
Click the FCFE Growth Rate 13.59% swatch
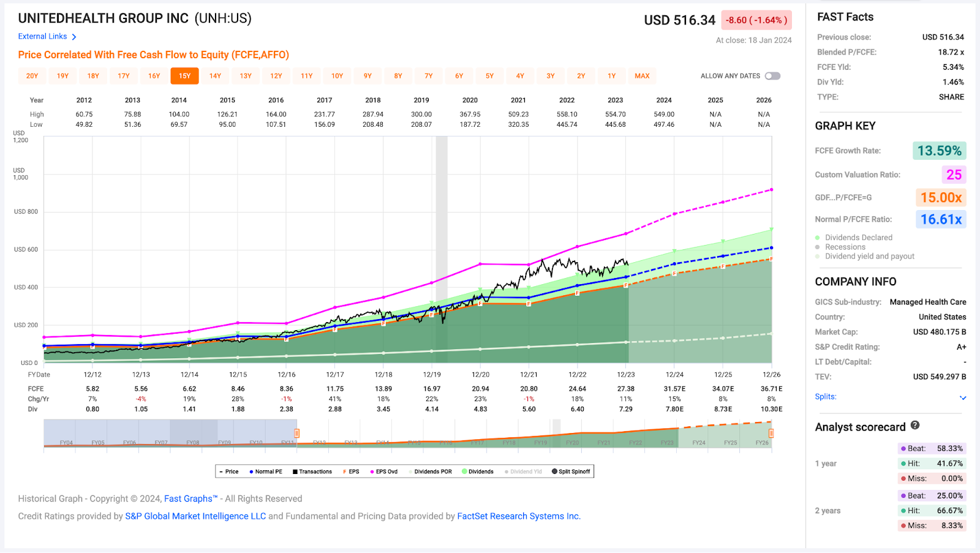pyautogui.click(x=939, y=151)
